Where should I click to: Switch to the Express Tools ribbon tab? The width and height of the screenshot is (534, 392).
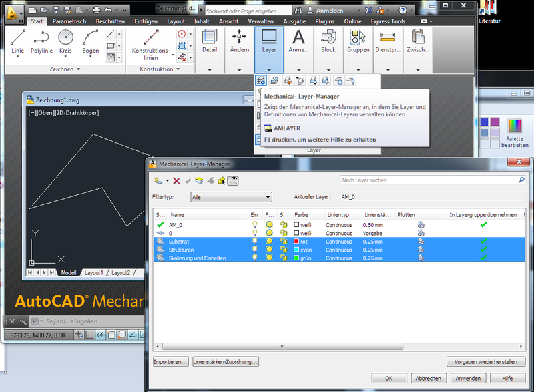[388, 21]
